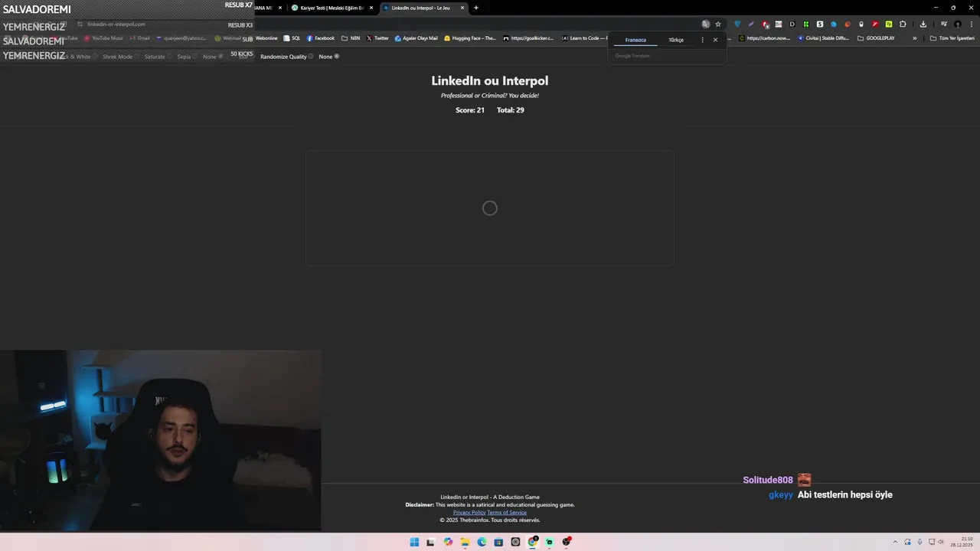The image size is (980, 551).
Task: Open the Privacy Policy link
Action: point(469,513)
